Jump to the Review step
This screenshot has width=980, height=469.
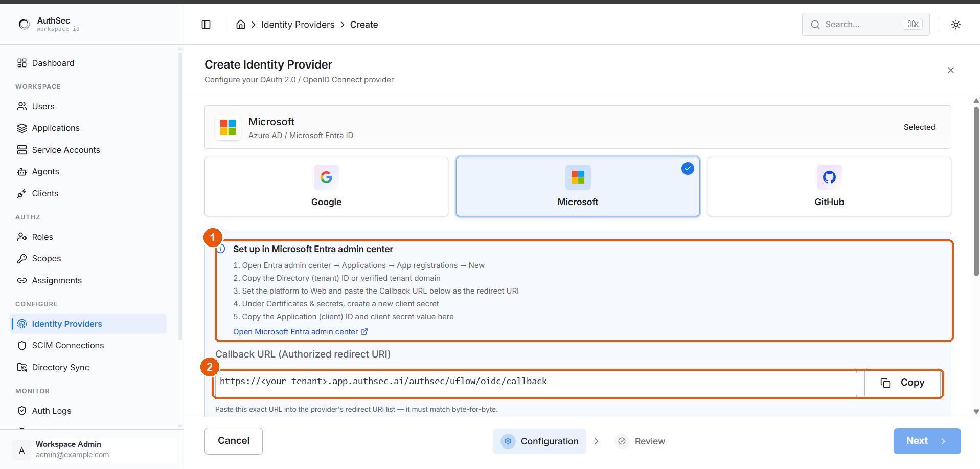[x=641, y=441]
